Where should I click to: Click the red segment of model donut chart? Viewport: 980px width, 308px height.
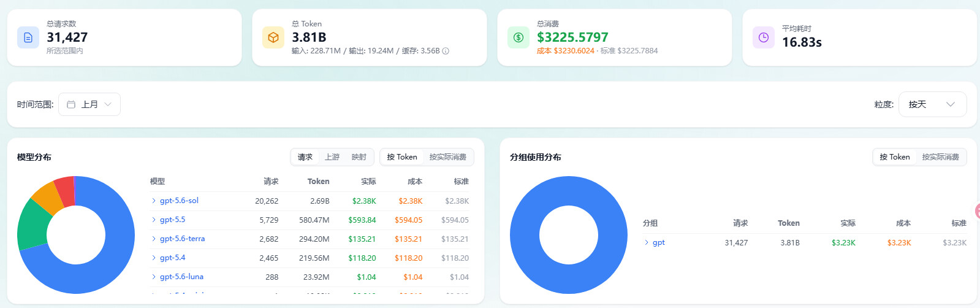[x=66, y=191]
